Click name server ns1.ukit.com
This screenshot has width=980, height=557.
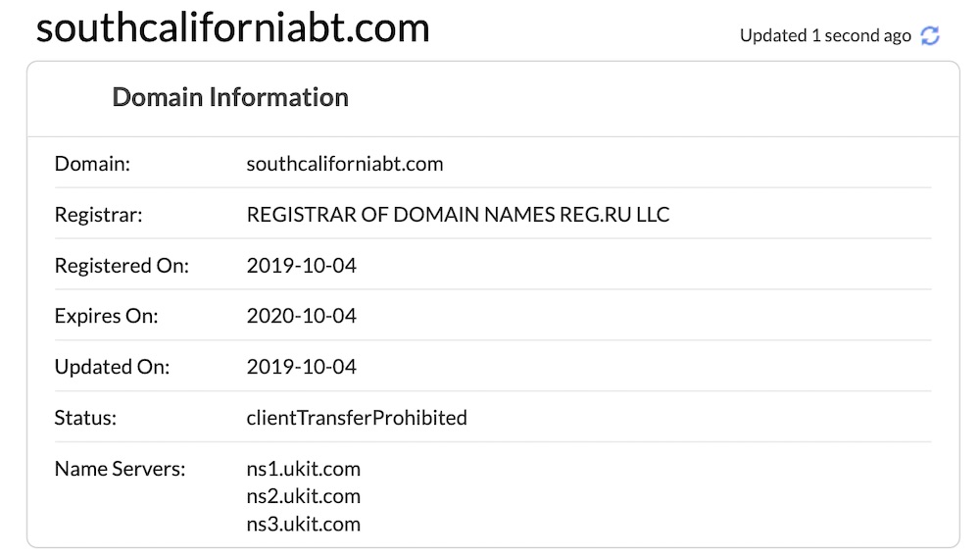[303, 469]
